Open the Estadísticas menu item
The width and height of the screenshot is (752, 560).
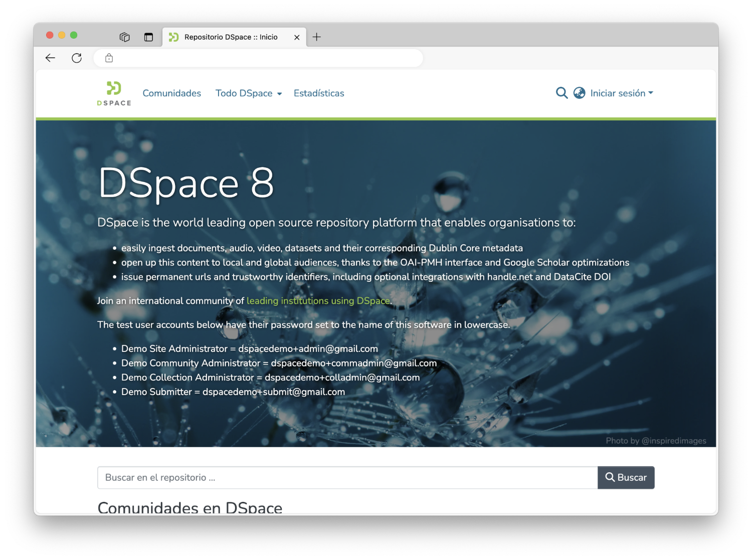coord(319,93)
